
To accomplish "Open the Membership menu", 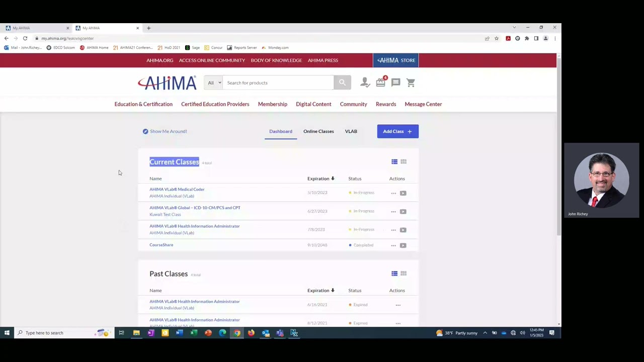I will point(273,104).
